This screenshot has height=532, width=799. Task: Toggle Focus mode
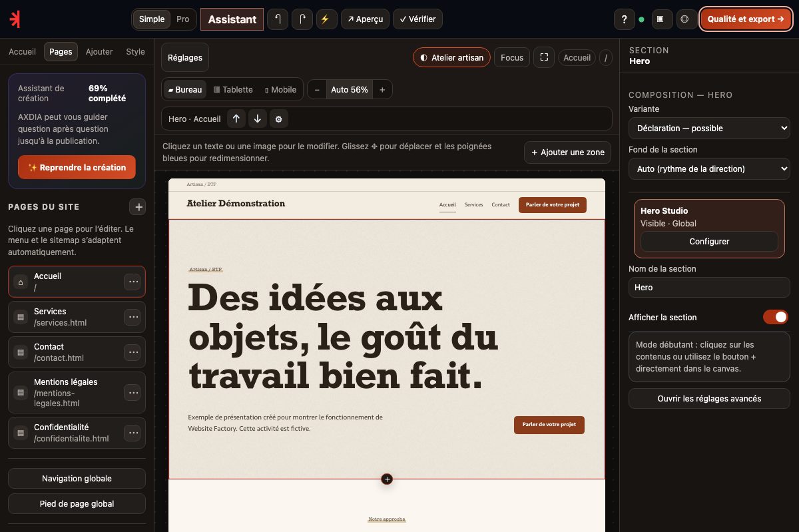512,57
